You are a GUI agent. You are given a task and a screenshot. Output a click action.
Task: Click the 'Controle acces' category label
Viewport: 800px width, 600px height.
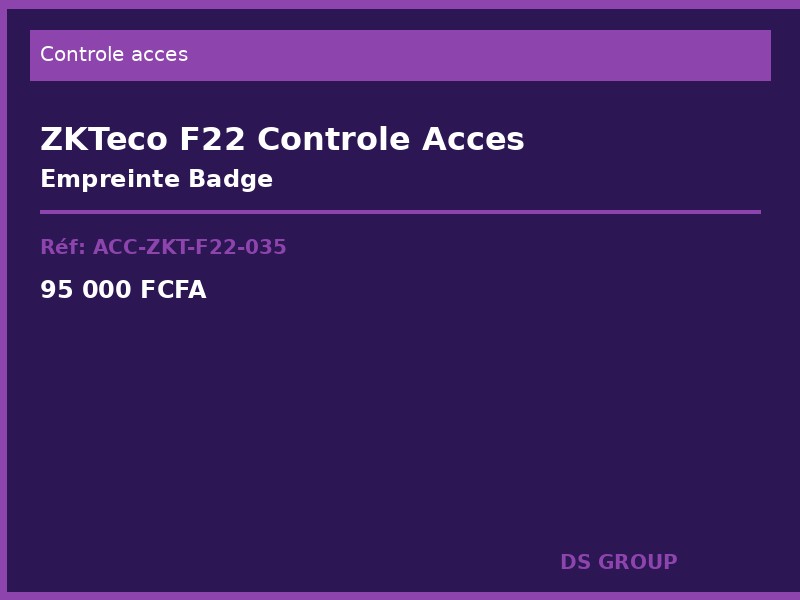114,55
